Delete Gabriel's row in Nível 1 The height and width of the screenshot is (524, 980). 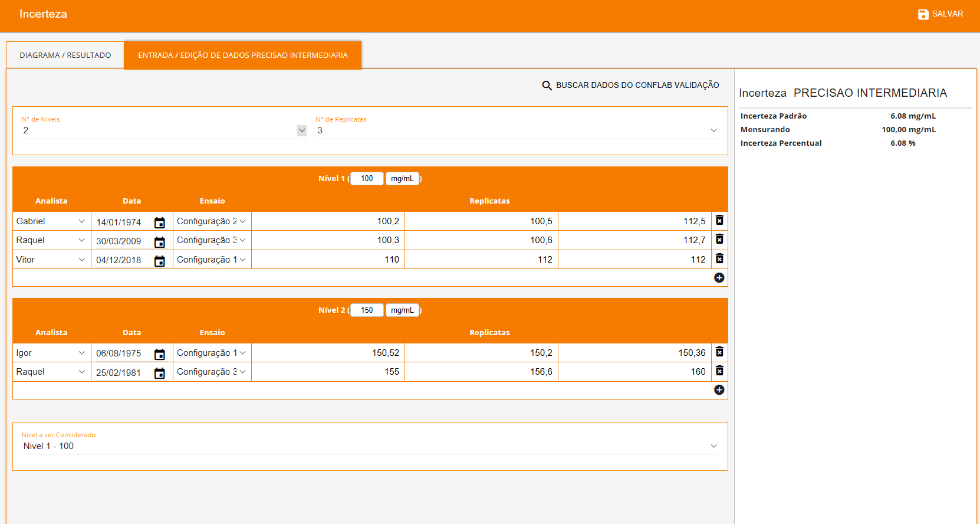[719, 220]
